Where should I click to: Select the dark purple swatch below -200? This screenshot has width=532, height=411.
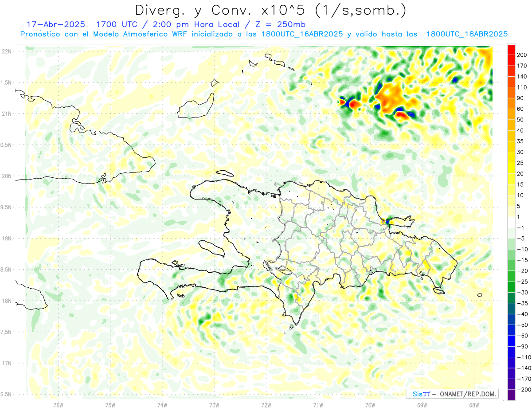pyautogui.click(x=511, y=395)
